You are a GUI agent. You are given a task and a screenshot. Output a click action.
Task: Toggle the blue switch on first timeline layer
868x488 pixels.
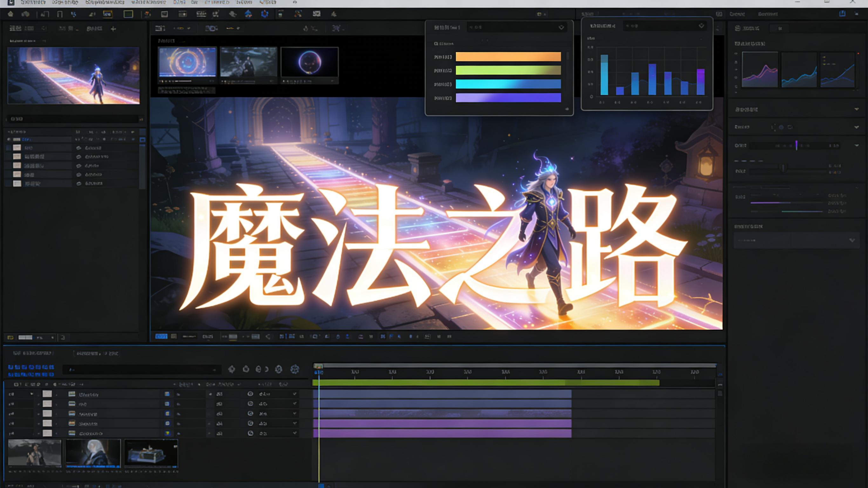(167, 394)
